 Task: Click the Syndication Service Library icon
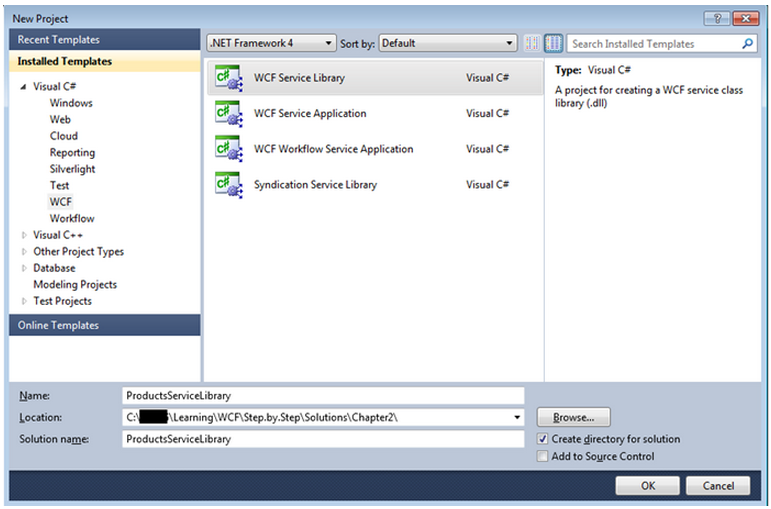pos(229,185)
